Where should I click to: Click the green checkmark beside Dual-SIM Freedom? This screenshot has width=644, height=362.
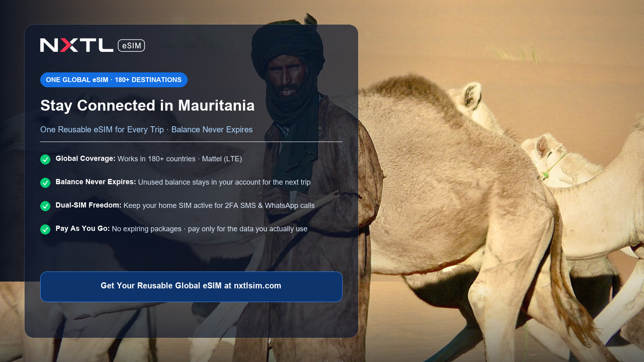tap(45, 206)
